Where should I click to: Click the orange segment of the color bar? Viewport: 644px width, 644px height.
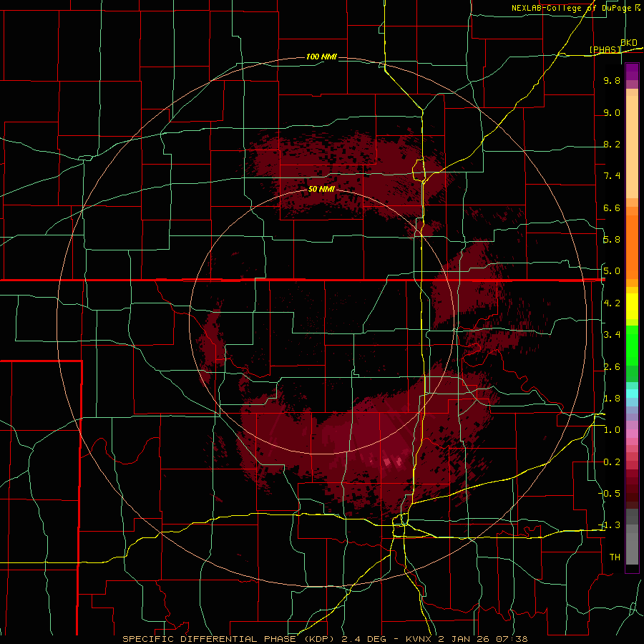tap(632, 246)
